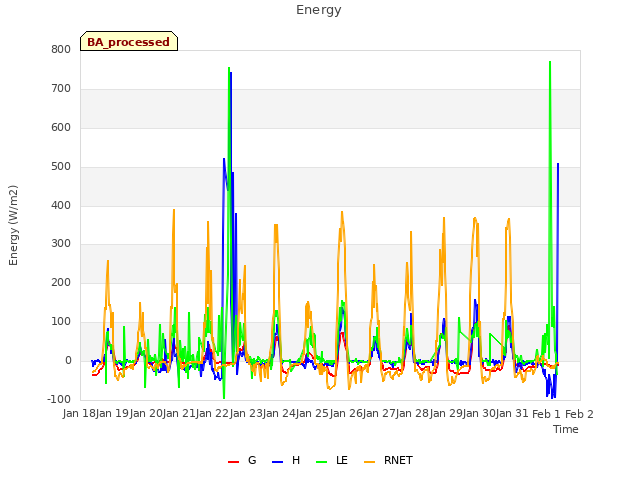Click the green LE legend swatch
The width and height of the screenshot is (640, 480).
(322, 462)
